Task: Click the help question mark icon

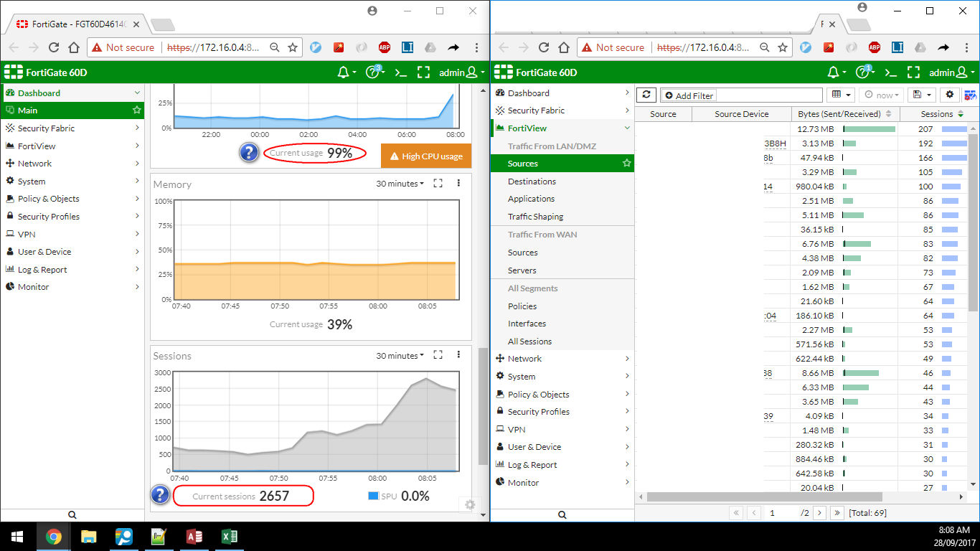Action: point(372,72)
